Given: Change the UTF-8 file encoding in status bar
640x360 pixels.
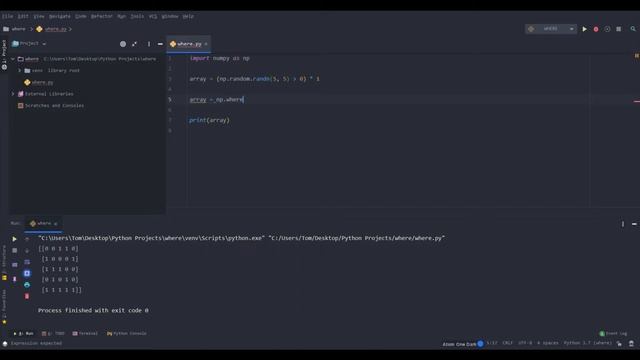Looking at the screenshot, I should point(525,343).
